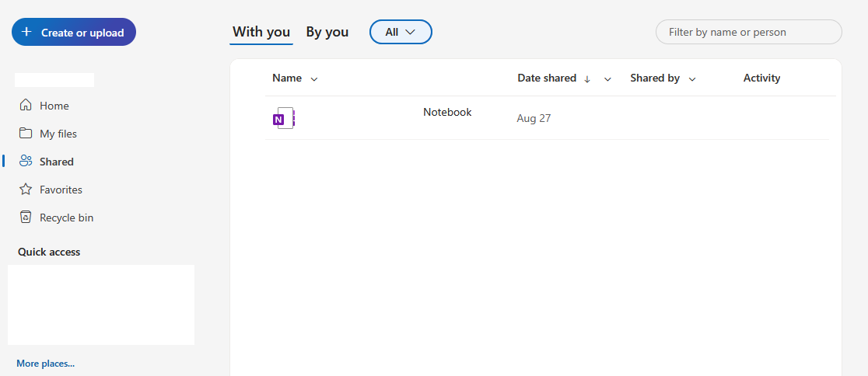Click the OneNote notebook file icon

tap(284, 118)
